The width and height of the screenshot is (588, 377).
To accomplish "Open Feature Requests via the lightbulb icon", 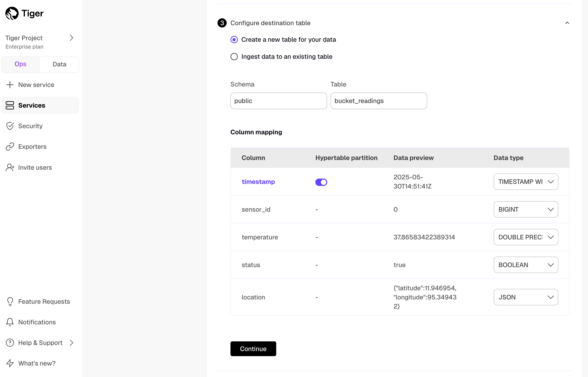I will point(10,301).
